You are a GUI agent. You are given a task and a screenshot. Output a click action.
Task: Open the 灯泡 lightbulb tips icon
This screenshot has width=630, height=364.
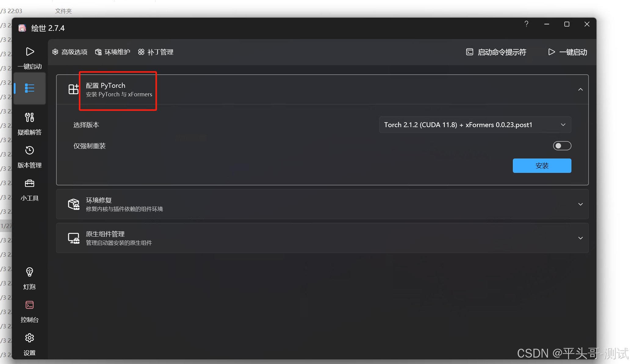click(x=30, y=272)
